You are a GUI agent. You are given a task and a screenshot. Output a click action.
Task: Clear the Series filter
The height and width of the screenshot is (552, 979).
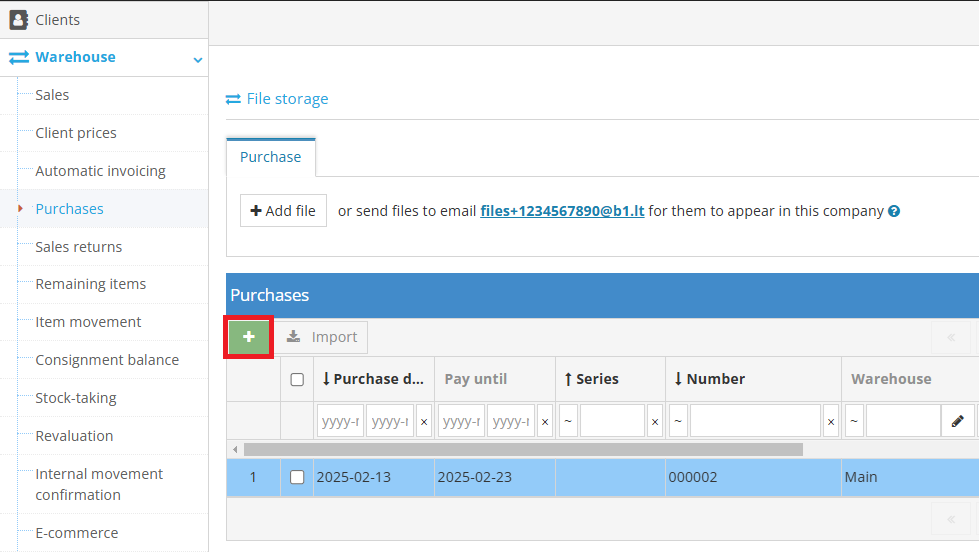click(655, 422)
